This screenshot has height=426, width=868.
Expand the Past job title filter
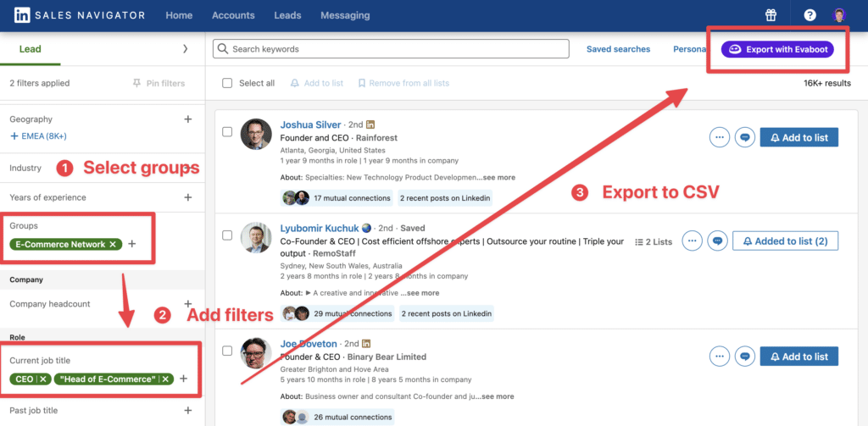click(187, 411)
